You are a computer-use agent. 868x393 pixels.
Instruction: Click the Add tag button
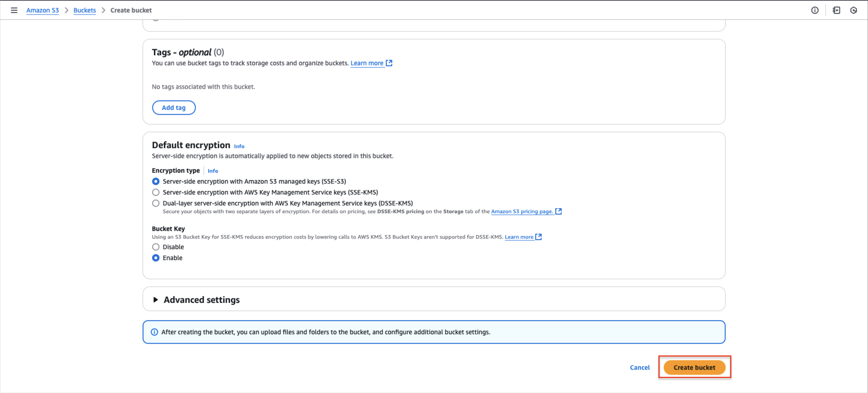tap(174, 107)
